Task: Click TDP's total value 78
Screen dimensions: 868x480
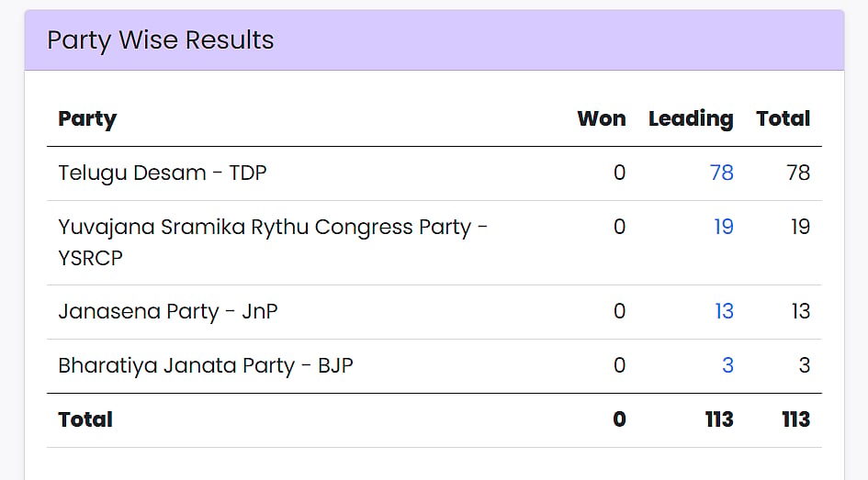Action: click(x=798, y=173)
